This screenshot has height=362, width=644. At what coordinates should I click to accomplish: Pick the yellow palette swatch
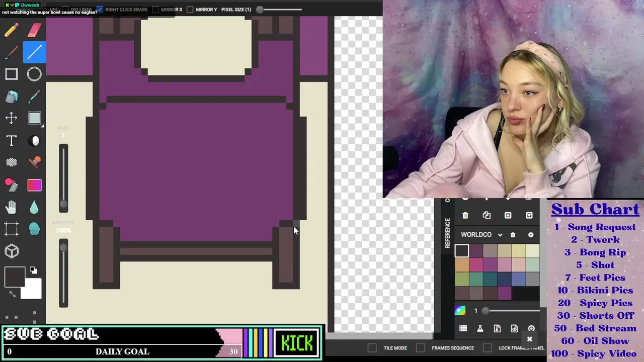click(518, 250)
